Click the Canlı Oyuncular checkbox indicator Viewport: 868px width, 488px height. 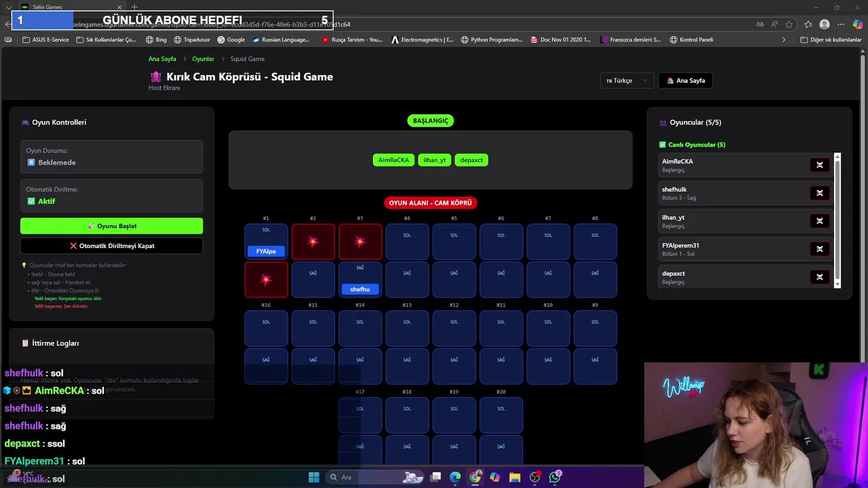pyautogui.click(x=663, y=144)
